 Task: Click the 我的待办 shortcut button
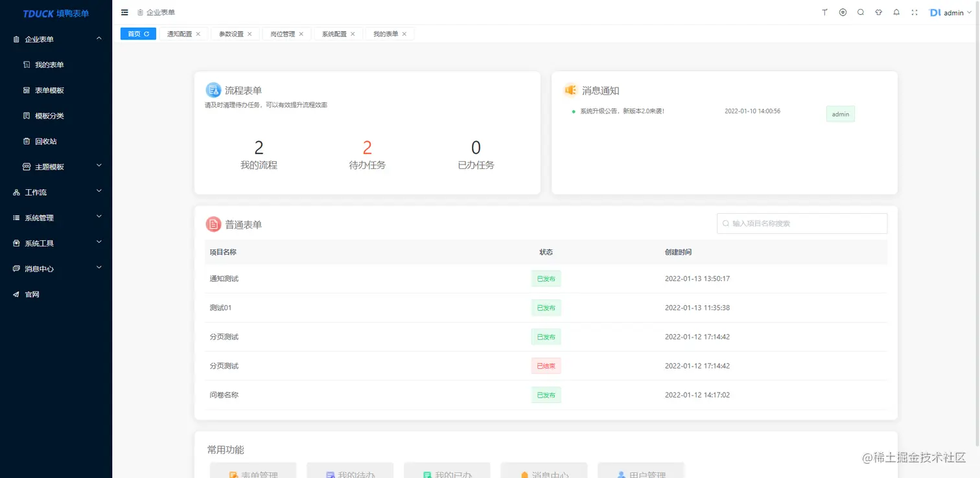click(350, 470)
